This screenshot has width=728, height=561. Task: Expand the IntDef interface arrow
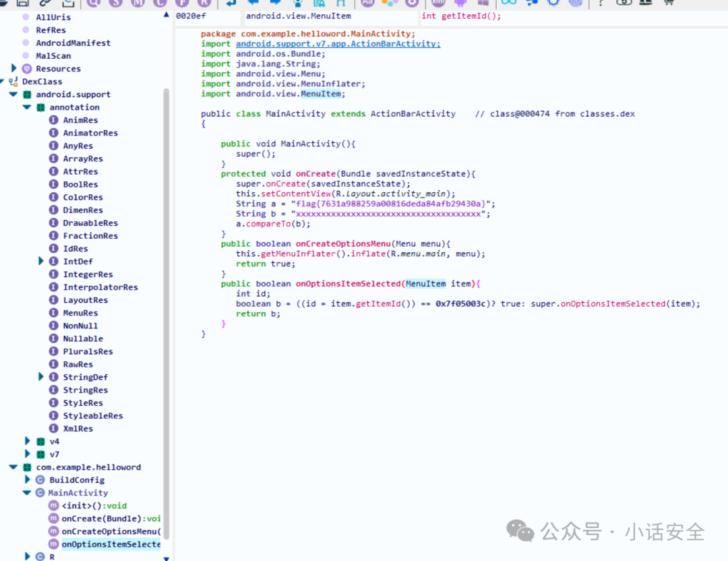41,261
